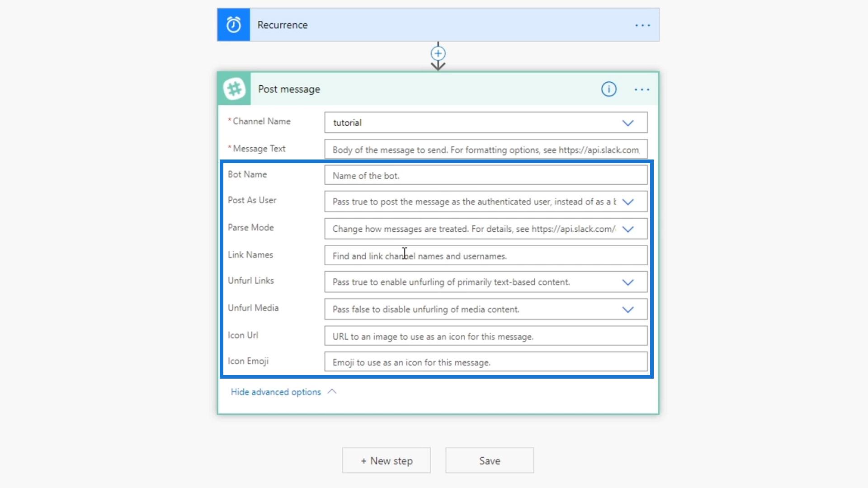
Task: Click the Icon Emoji input field
Action: pos(486,362)
